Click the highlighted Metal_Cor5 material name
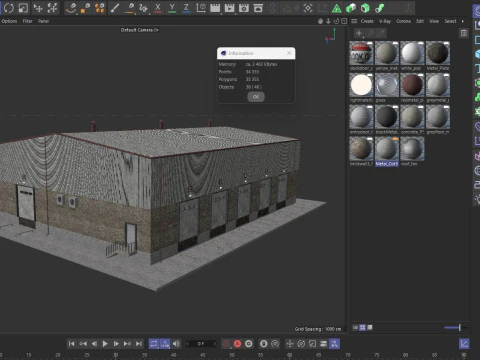The width and height of the screenshot is (480, 360). 387,164
